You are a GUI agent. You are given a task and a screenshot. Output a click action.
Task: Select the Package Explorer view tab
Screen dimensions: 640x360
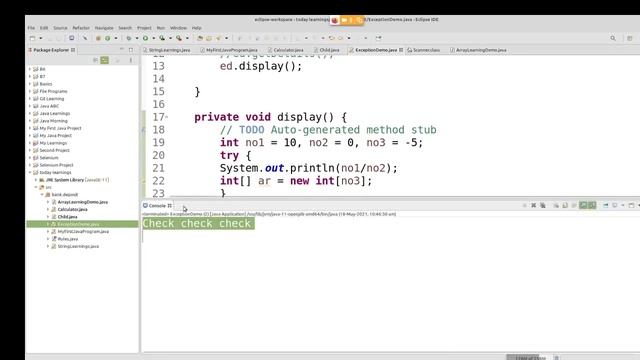(x=51, y=50)
